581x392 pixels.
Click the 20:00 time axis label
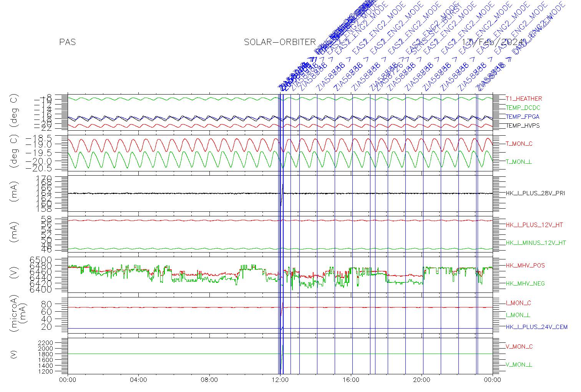(422, 380)
